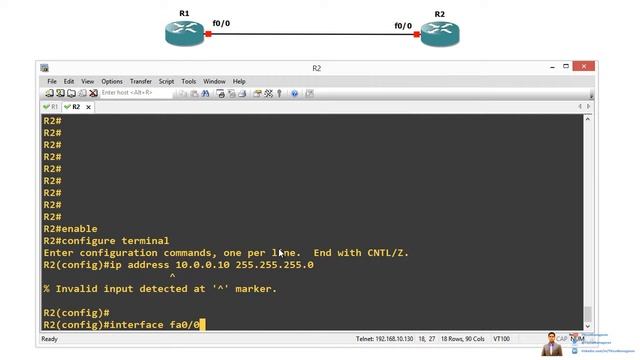Select the R2 session tab
The image size is (640, 360).
pos(76,107)
